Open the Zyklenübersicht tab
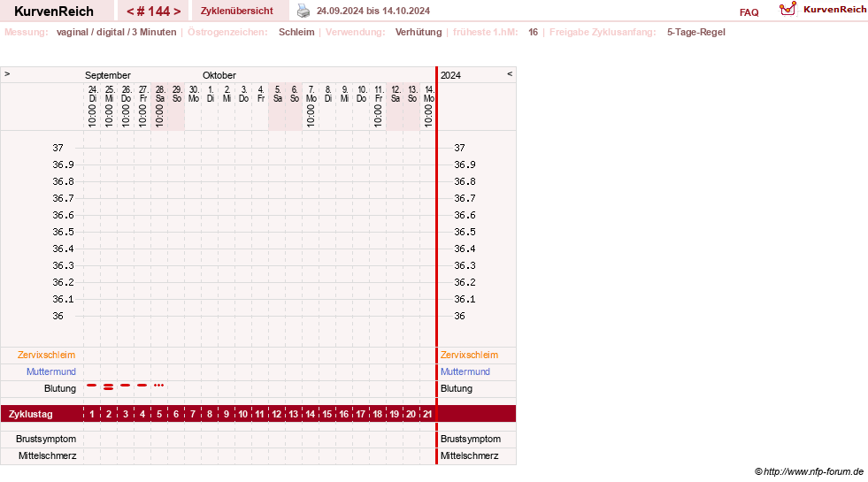The height and width of the screenshot is (482, 868). pyautogui.click(x=237, y=11)
